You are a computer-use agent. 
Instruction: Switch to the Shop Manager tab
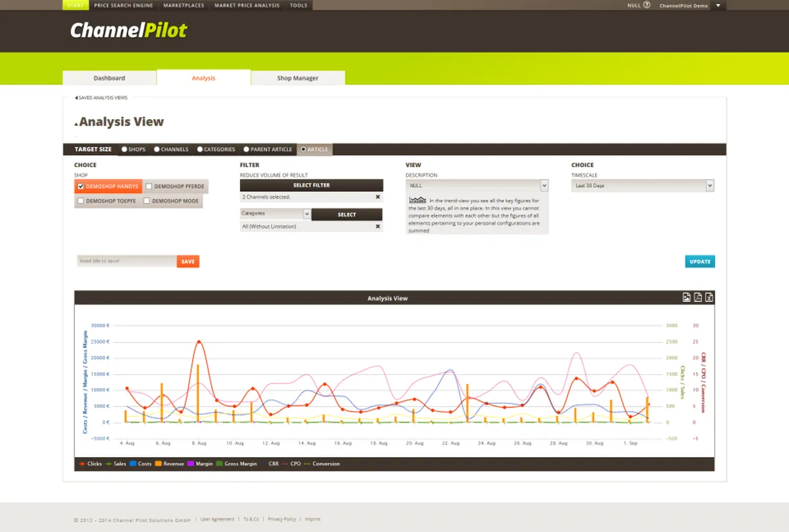coord(298,78)
